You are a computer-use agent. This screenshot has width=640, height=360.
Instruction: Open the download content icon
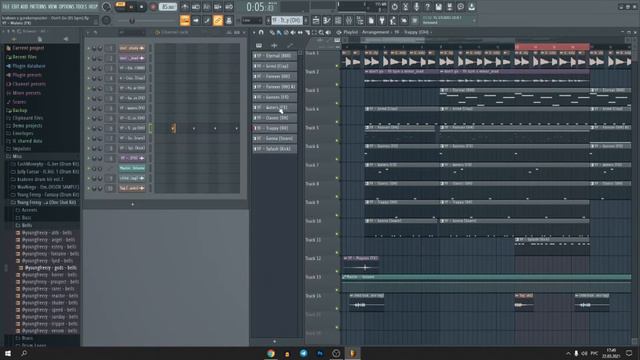(x=471, y=7)
